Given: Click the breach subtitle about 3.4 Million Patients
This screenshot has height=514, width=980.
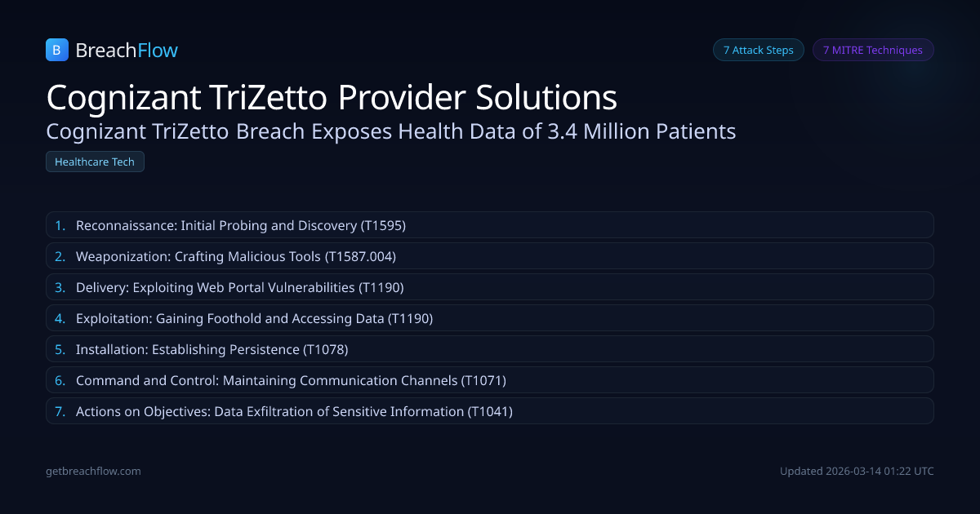Looking at the screenshot, I should (391, 131).
